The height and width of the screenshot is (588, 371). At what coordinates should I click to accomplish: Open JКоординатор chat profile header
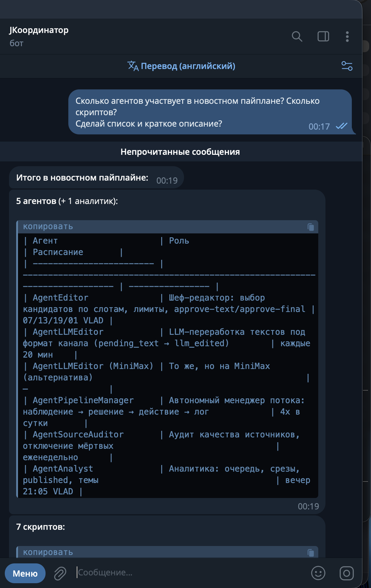pos(39,30)
